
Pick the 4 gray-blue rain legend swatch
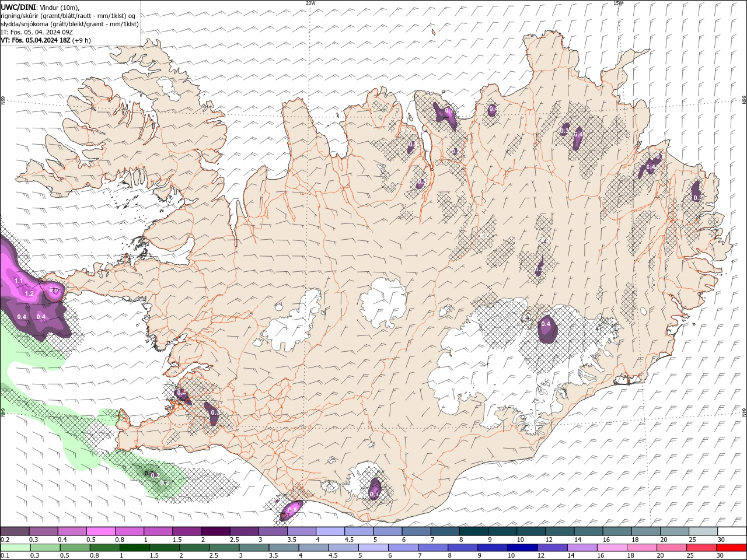tap(313, 547)
